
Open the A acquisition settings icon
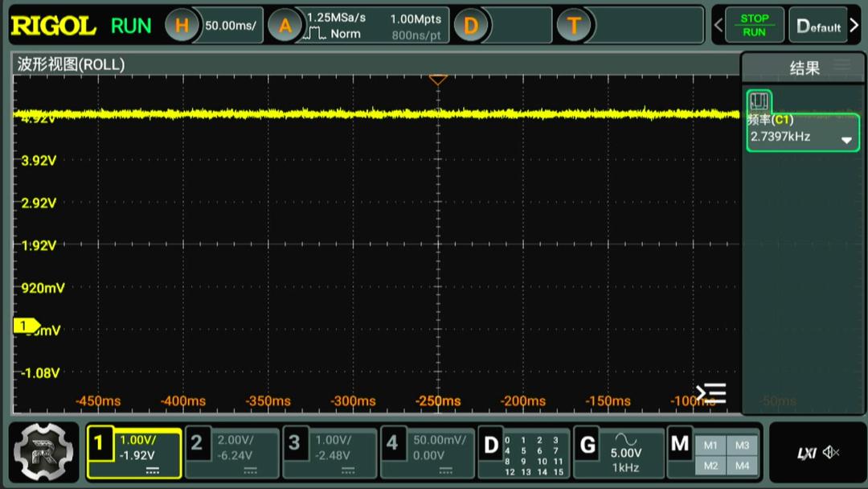(x=285, y=26)
